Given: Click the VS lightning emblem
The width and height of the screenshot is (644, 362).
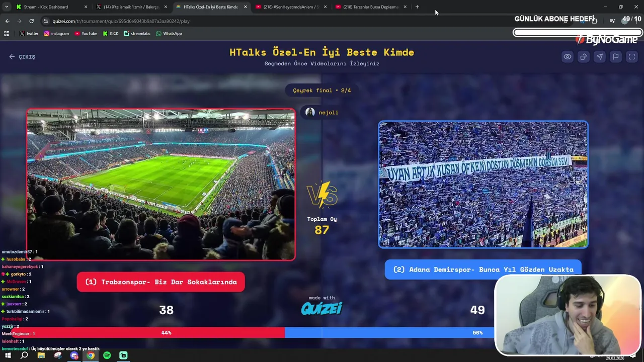Looking at the screenshot, I should [x=322, y=195].
